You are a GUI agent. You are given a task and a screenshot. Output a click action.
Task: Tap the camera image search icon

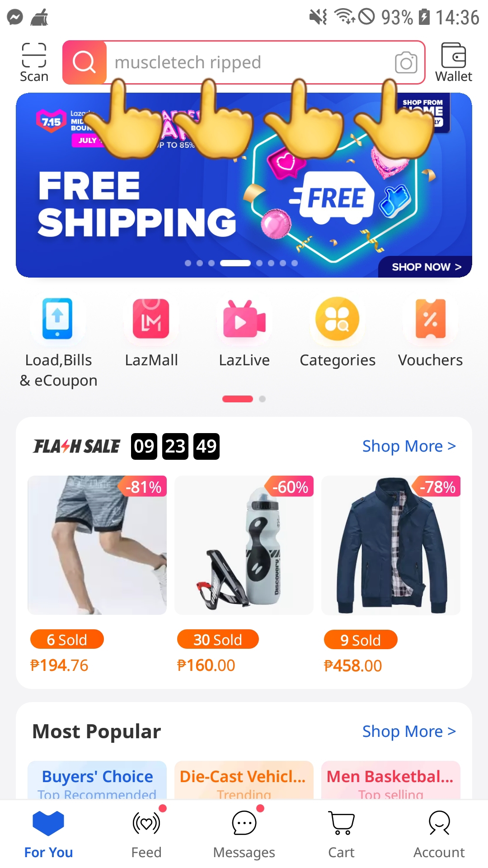click(x=406, y=62)
